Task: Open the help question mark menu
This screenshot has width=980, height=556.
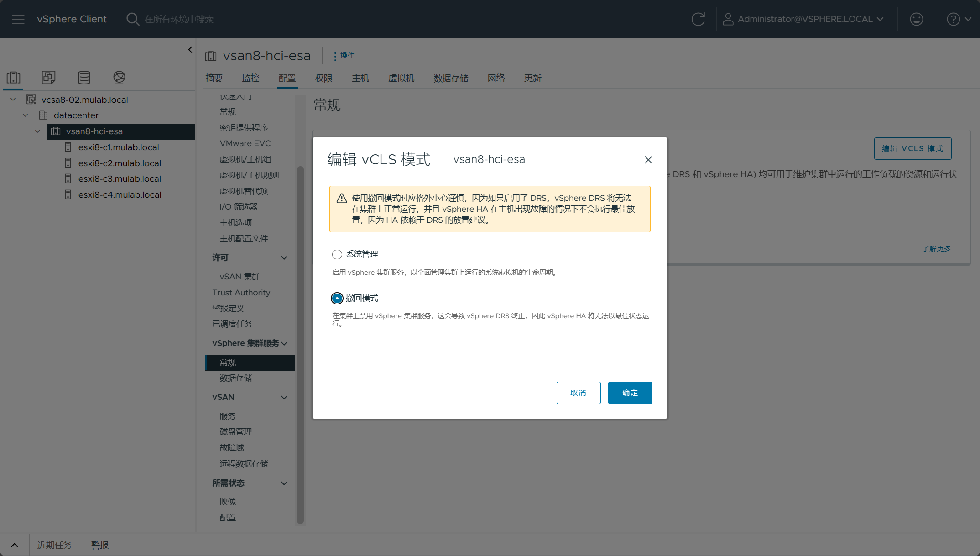Action: point(959,19)
